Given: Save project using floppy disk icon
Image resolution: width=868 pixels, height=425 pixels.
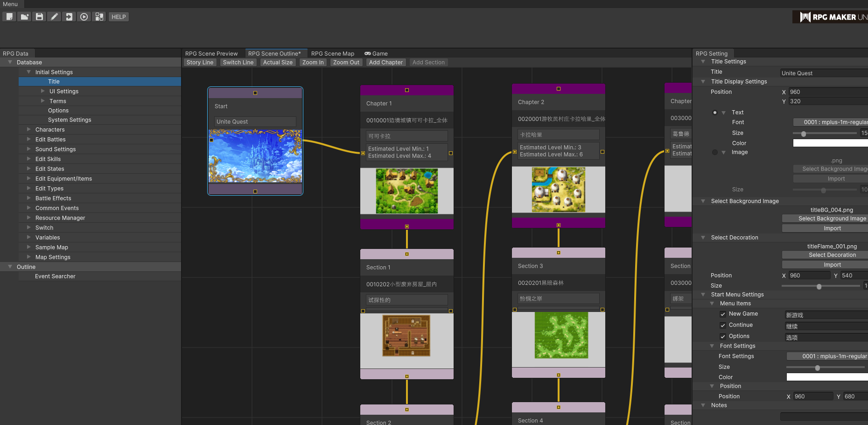Looking at the screenshot, I should 39,17.
